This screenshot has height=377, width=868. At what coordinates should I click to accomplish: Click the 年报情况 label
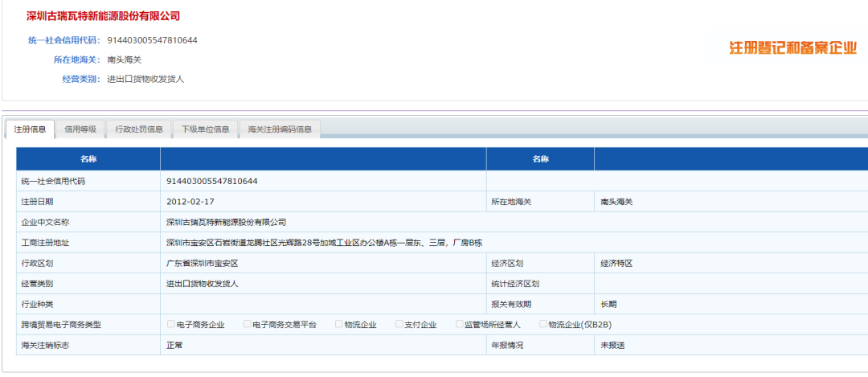point(508,346)
